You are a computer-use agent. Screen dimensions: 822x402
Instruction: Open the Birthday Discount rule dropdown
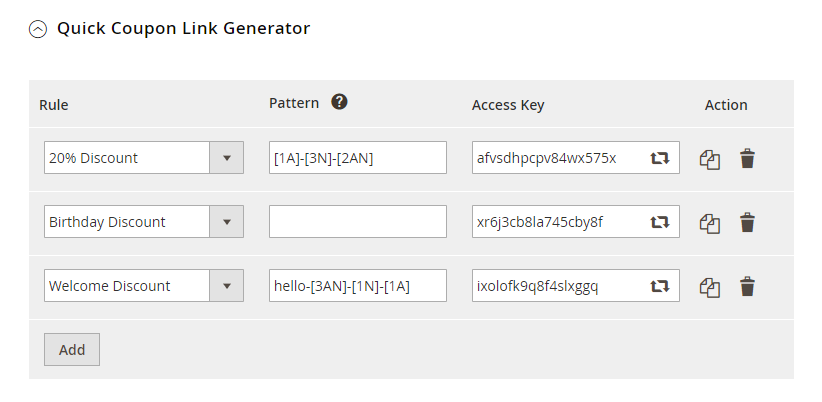tap(143, 222)
